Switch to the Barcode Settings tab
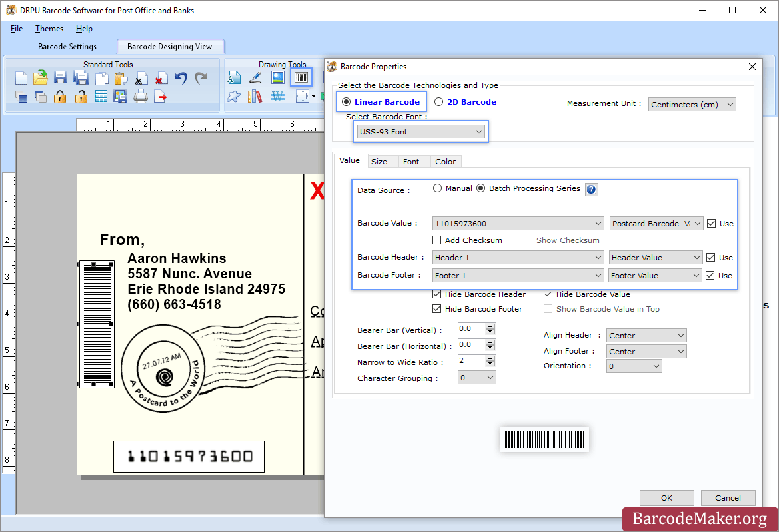779x532 pixels. (67, 47)
